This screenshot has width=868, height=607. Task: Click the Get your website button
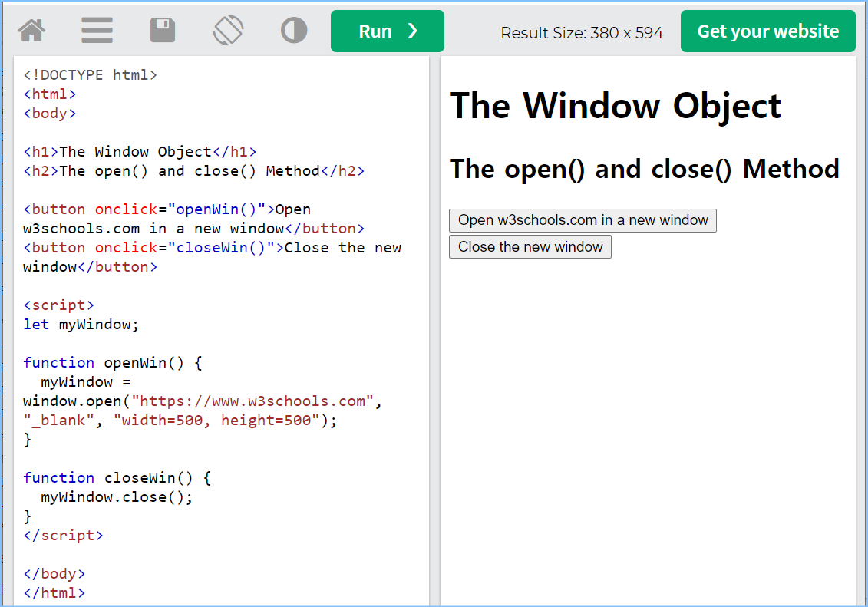pos(767,31)
